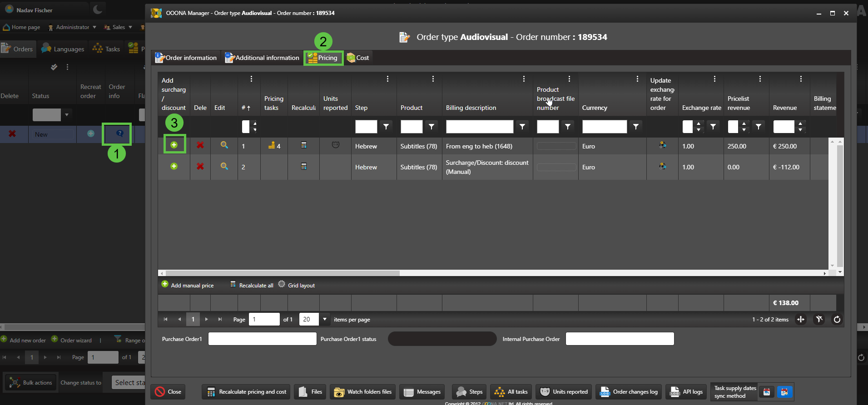
Task: Open the items per page dropdown
Action: [324, 319]
